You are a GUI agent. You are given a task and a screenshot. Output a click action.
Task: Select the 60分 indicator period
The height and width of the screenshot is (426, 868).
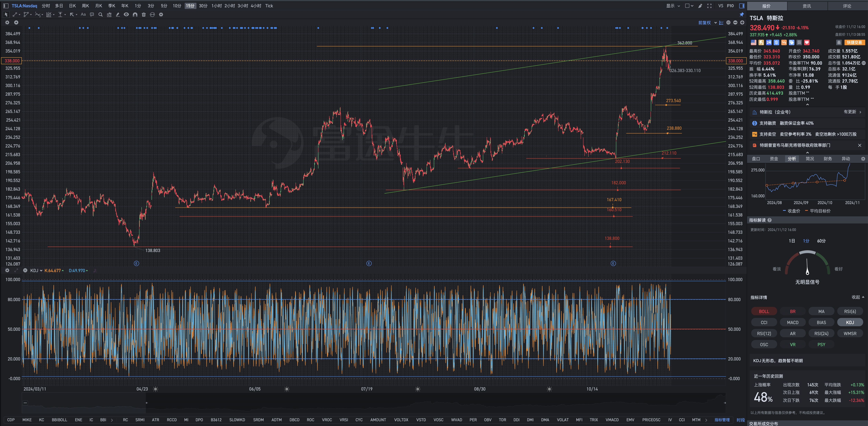[821, 241]
